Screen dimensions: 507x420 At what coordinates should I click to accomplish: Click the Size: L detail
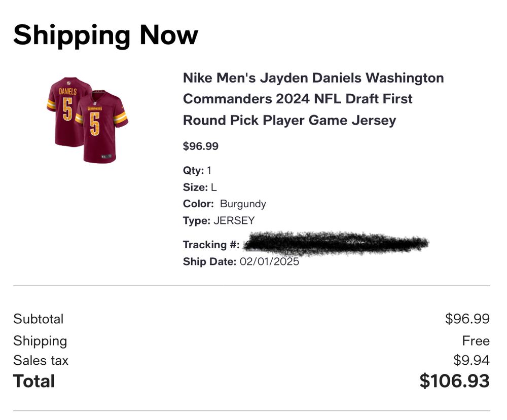200,187
